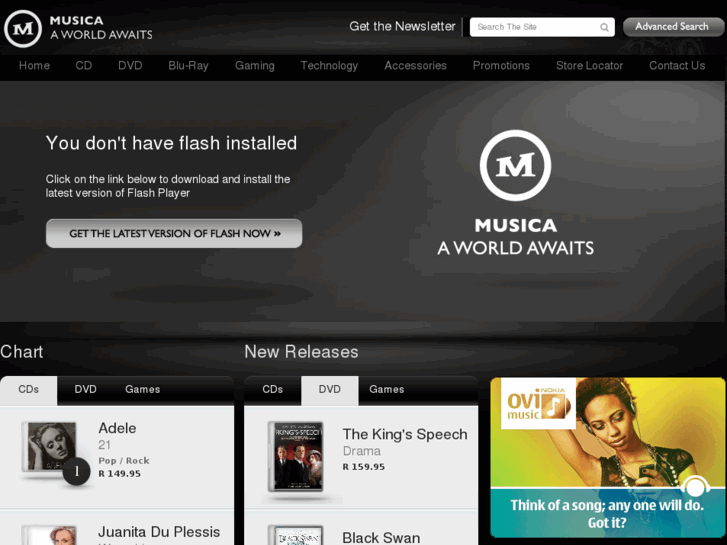This screenshot has height=545, width=727.
Task: Open The King's Speech title link
Action: click(x=405, y=434)
